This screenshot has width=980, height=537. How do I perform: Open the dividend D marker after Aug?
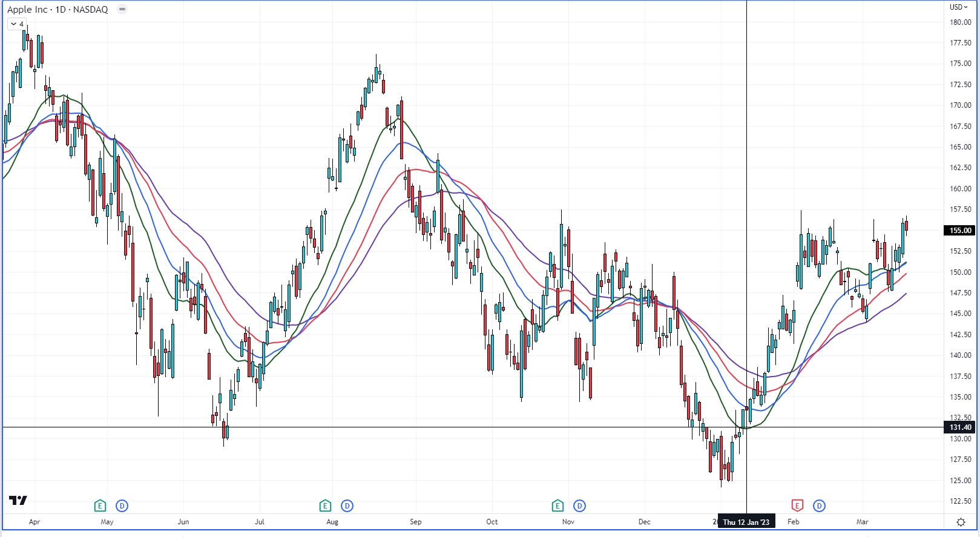click(x=347, y=506)
